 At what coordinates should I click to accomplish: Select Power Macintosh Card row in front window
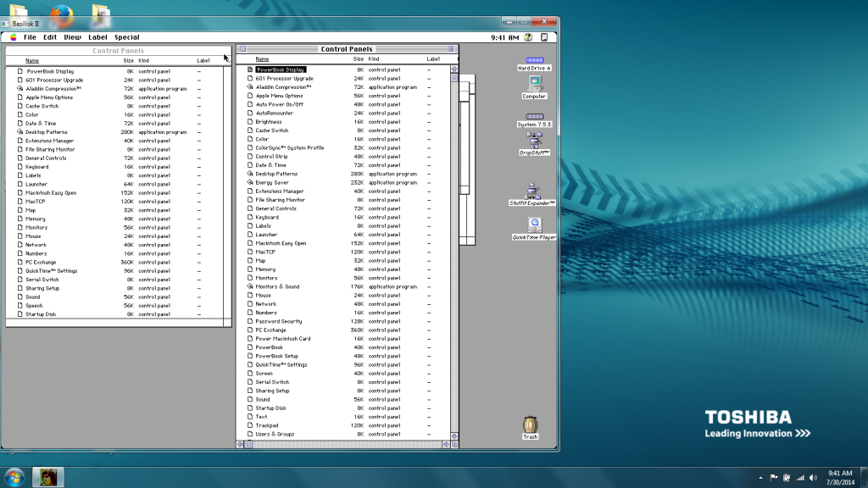click(x=342, y=339)
